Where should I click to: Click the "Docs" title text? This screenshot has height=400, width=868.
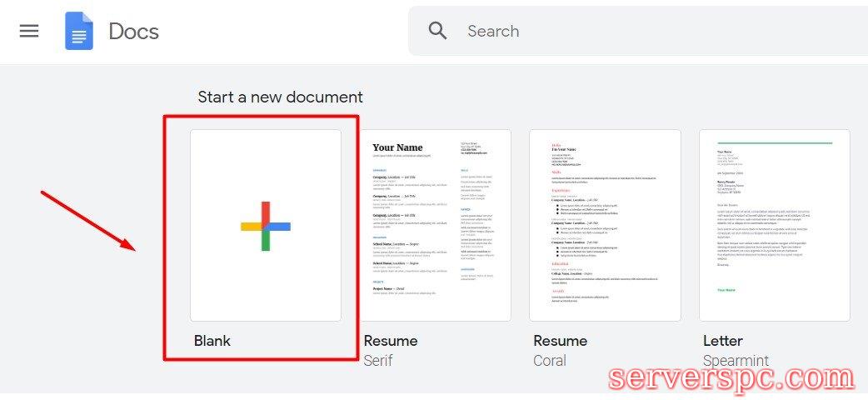pos(133,32)
